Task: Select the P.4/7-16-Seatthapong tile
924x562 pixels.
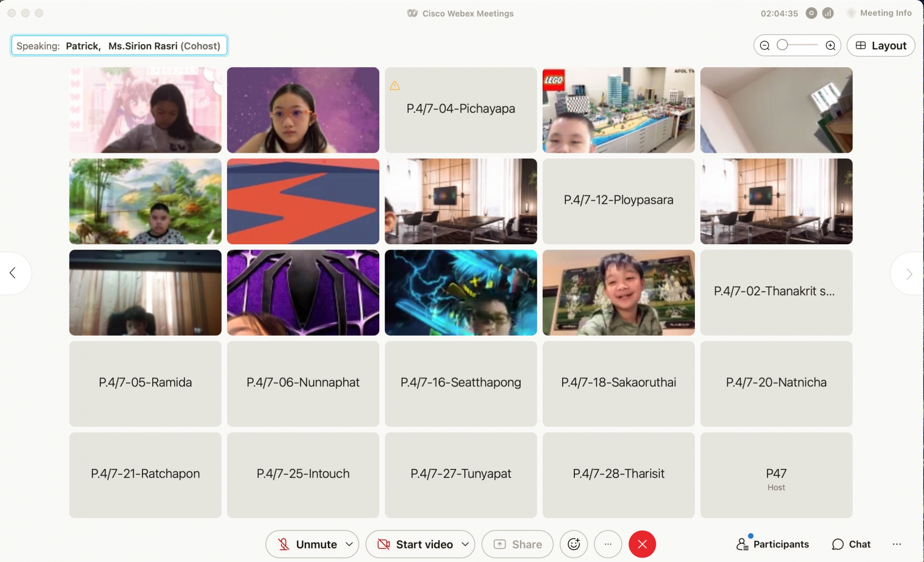Action: (461, 383)
